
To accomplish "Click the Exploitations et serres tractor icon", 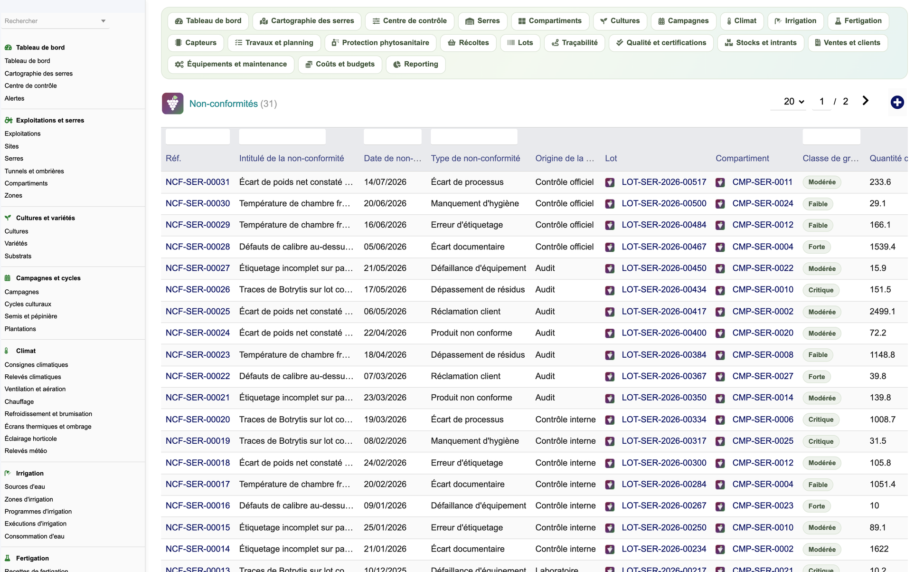I will (x=8, y=120).
